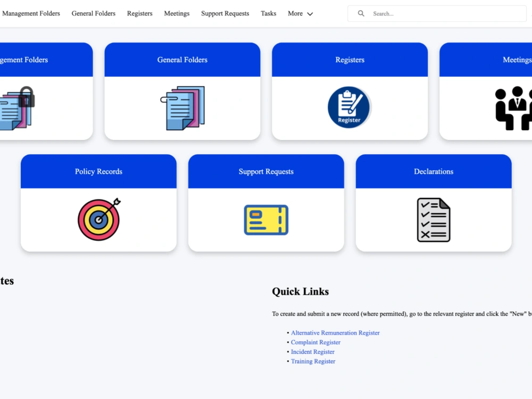Open the Complaint Register quick link

(x=315, y=342)
